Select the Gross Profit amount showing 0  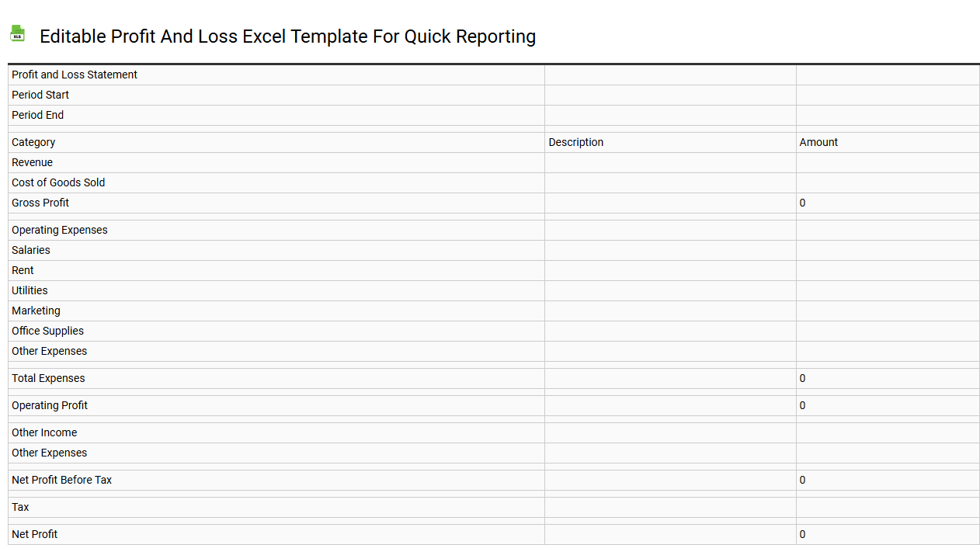click(x=802, y=203)
